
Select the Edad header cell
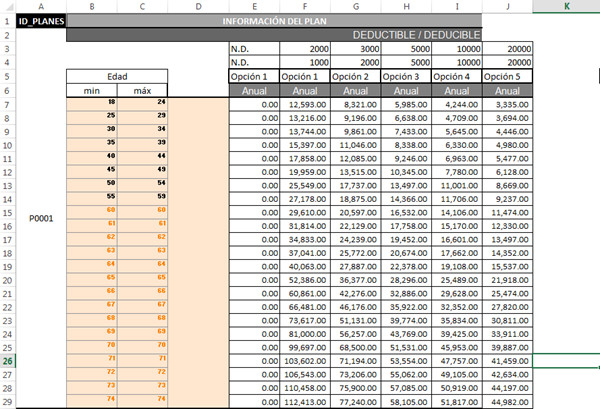[x=116, y=76]
